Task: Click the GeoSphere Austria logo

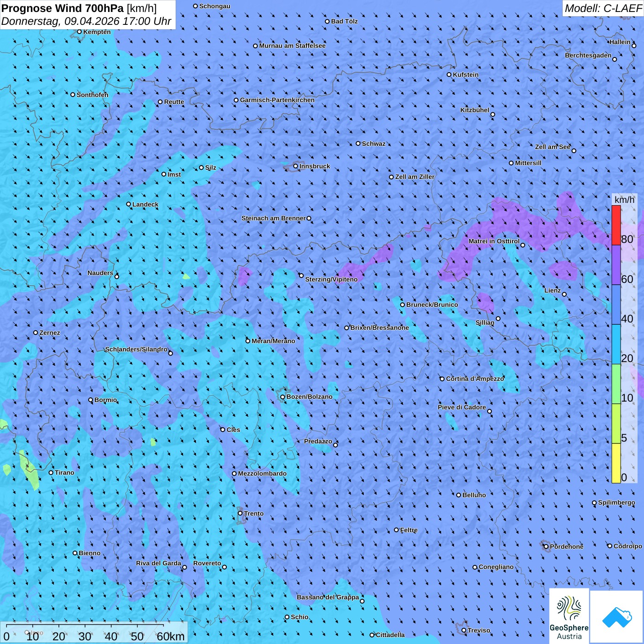Action: 569,616
